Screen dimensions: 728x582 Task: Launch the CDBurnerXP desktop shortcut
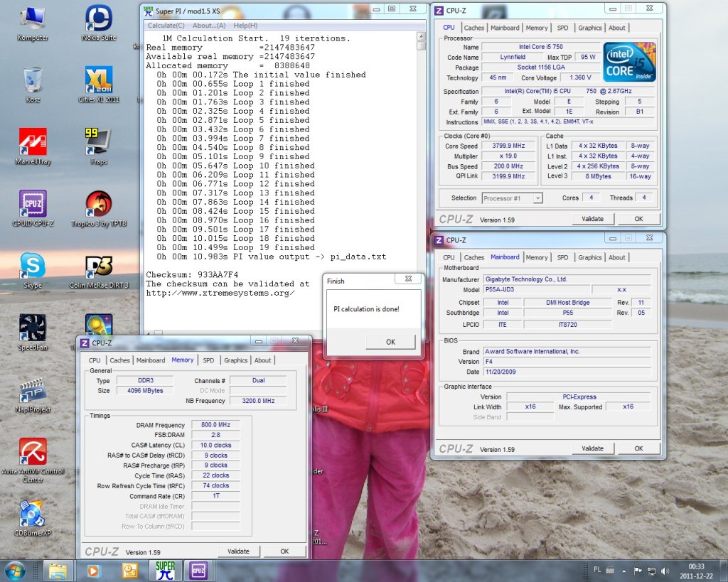coord(33,519)
